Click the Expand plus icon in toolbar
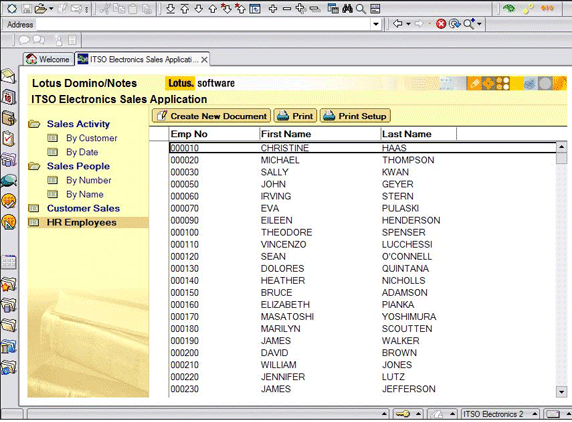The width and height of the screenshot is (572, 422). pos(273,8)
